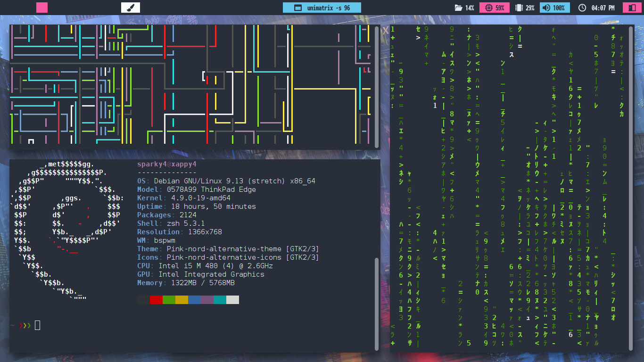The height and width of the screenshot is (362, 644).
Task: Select the green swatch in the neofetch palette
Action: 169,300
